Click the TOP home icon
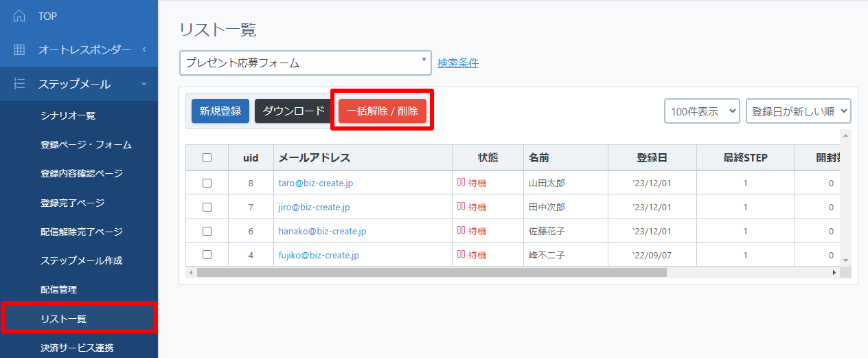The height and width of the screenshot is (358, 868). pos(19,15)
